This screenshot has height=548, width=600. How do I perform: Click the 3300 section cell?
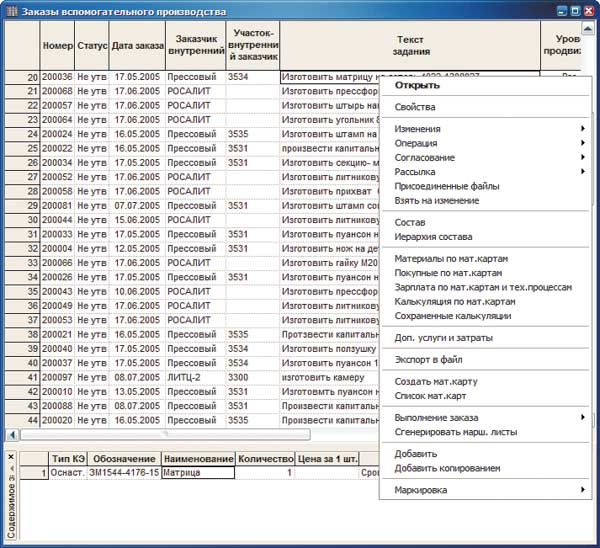tap(253, 377)
